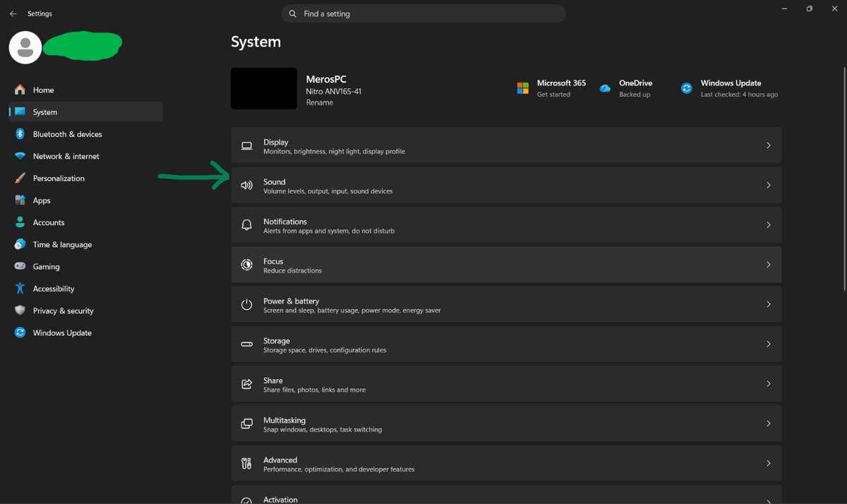Click the user profile avatar icon
Image resolution: width=847 pixels, height=504 pixels.
click(x=25, y=47)
